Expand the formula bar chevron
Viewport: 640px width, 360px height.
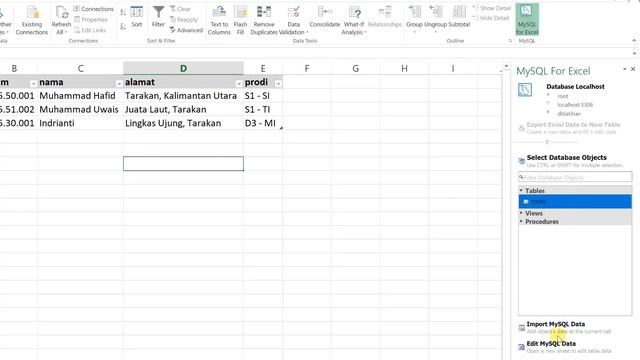coord(634,53)
